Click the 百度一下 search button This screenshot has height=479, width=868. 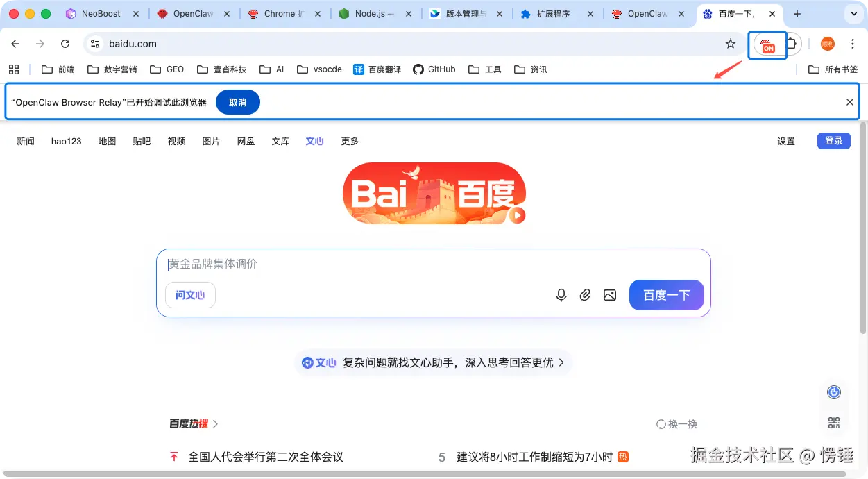667,295
